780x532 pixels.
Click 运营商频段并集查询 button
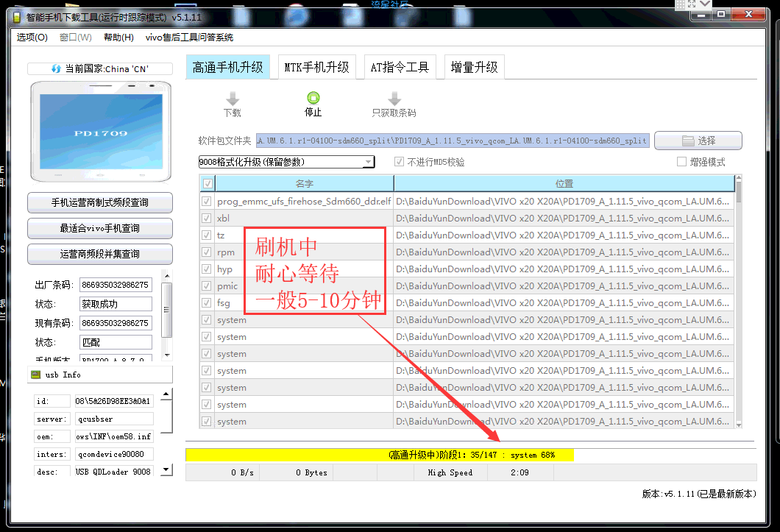pyautogui.click(x=100, y=255)
